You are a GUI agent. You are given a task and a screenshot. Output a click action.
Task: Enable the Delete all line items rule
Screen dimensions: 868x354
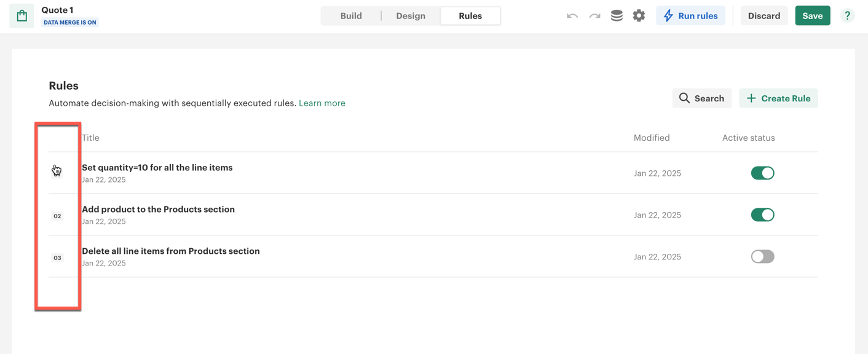(762, 257)
